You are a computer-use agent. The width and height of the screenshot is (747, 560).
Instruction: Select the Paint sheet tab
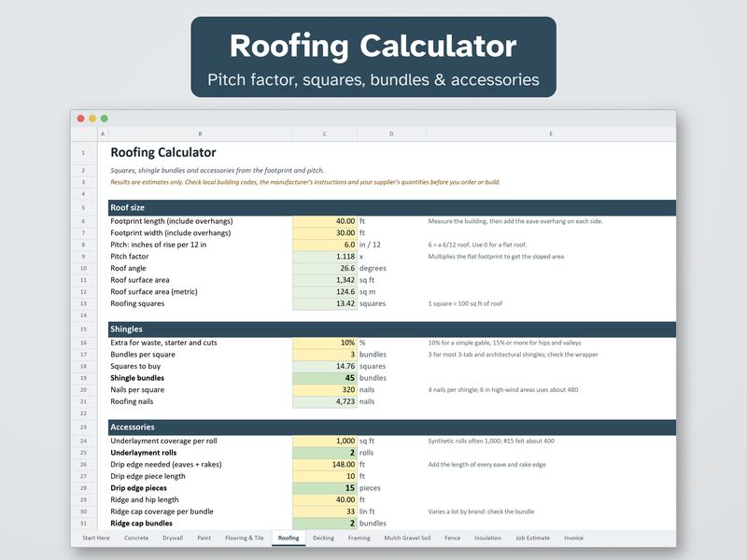(204, 538)
